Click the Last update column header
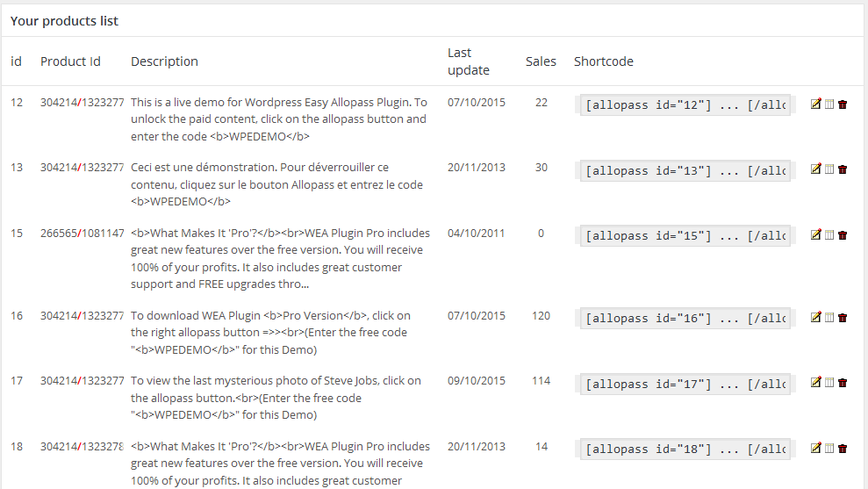Screen dimensions: 868x489 click(x=469, y=61)
